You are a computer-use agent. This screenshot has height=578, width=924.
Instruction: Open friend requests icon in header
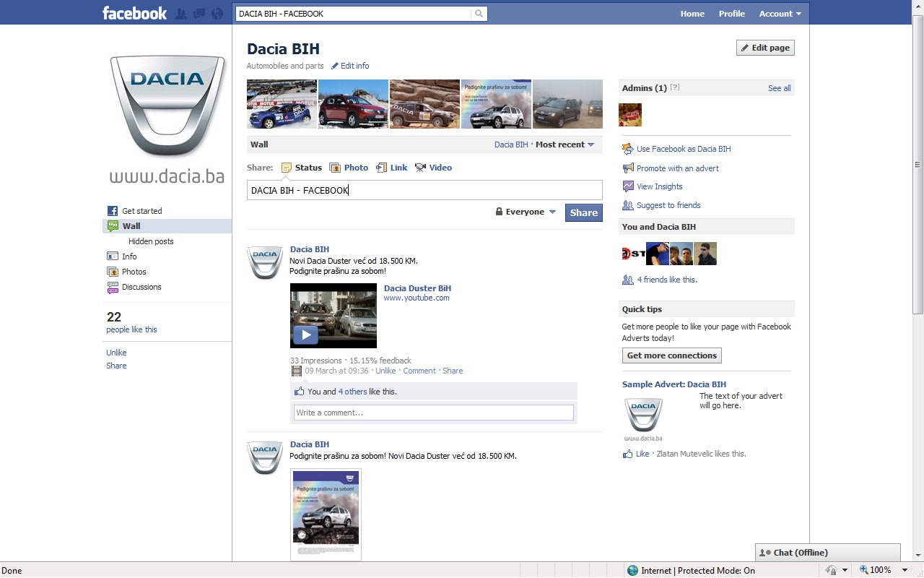[181, 14]
